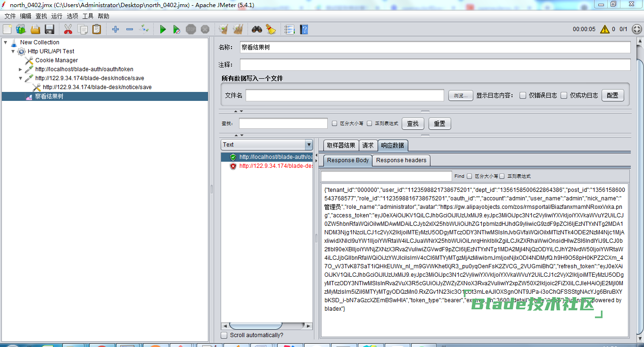The width and height of the screenshot is (644, 347).
Task: Click the blue minus Collapse All icon
Action: pyautogui.click(x=130, y=29)
